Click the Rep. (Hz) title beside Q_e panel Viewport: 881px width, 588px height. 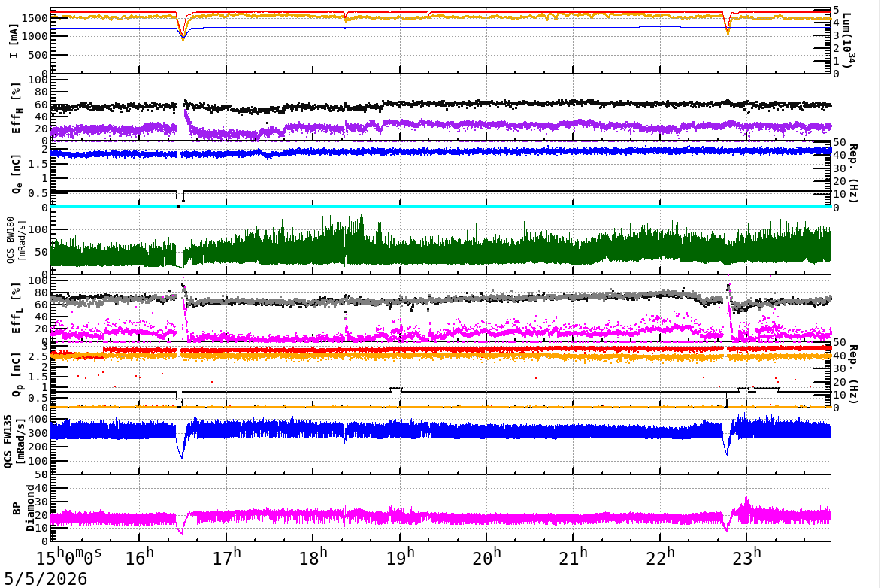click(x=853, y=173)
